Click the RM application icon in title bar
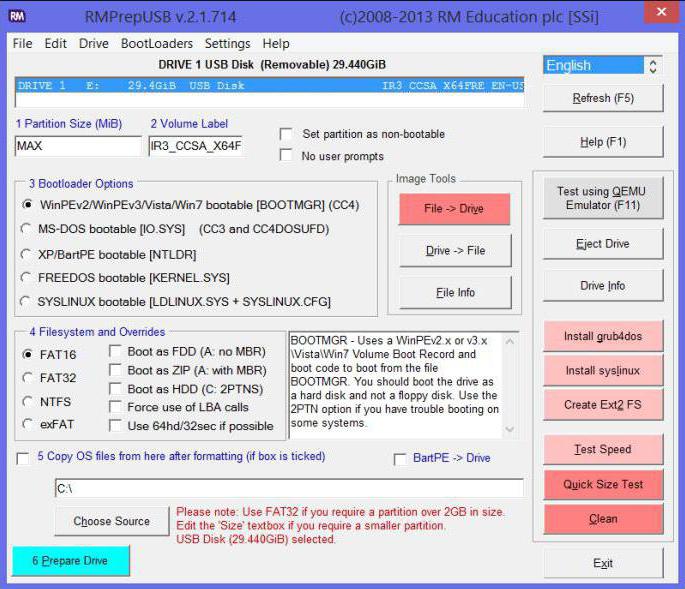The width and height of the screenshot is (685, 589). [17, 16]
